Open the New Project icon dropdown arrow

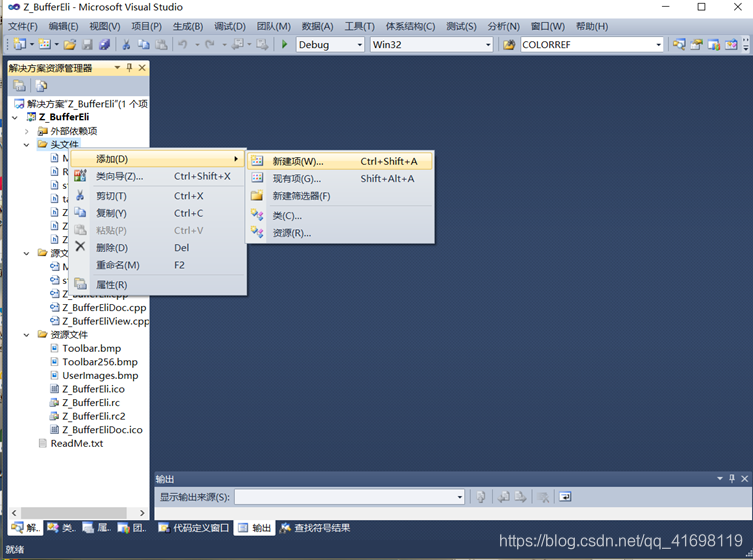coord(32,45)
